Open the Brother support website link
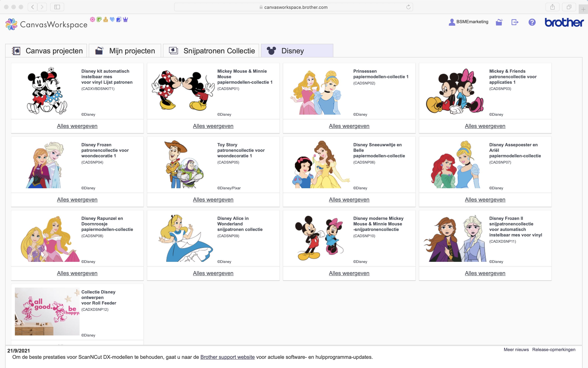The width and height of the screenshot is (588, 368). pyautogui.click(x=227, y=357)
